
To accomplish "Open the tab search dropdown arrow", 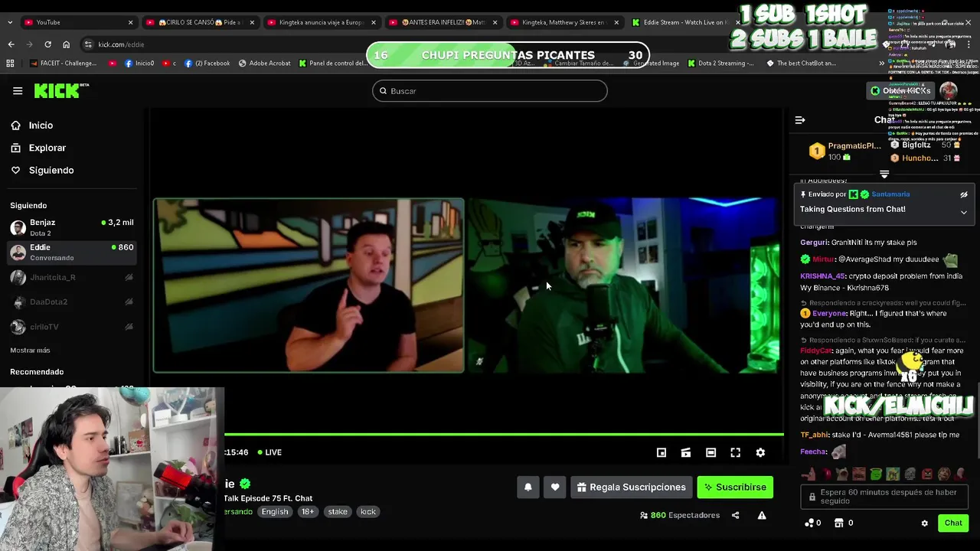I will pos(9,22).
